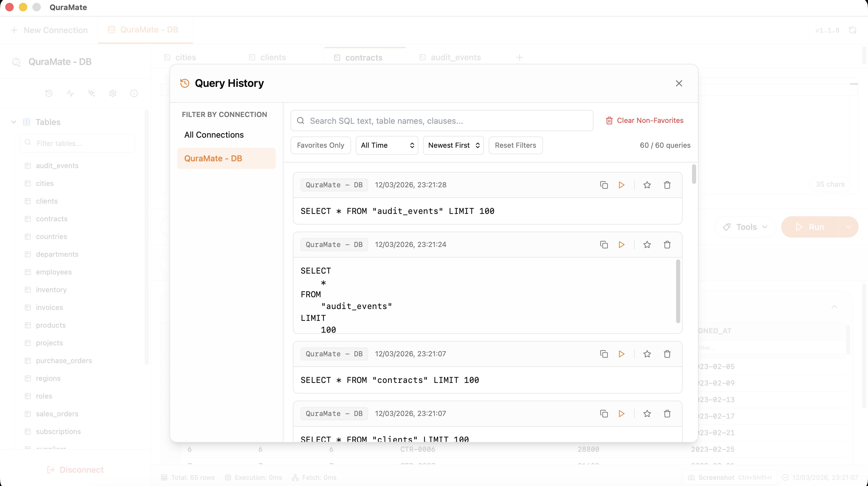The width and height of the screenshot is (868, 486).
Task: Copy the audit_events query SQL
Action: (x=604, y=185)
